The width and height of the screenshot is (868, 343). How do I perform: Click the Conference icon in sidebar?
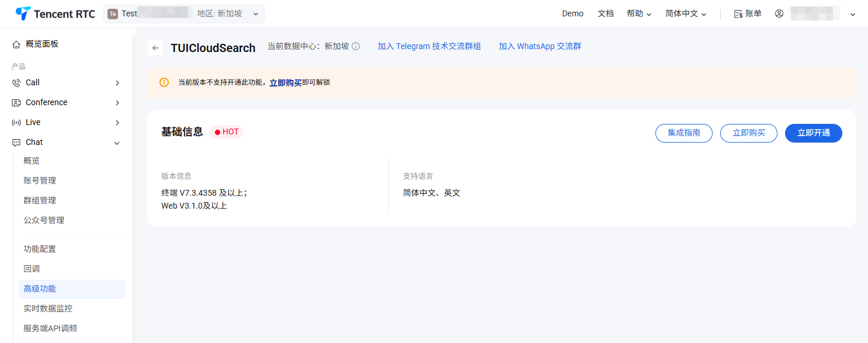pos(16,102)
